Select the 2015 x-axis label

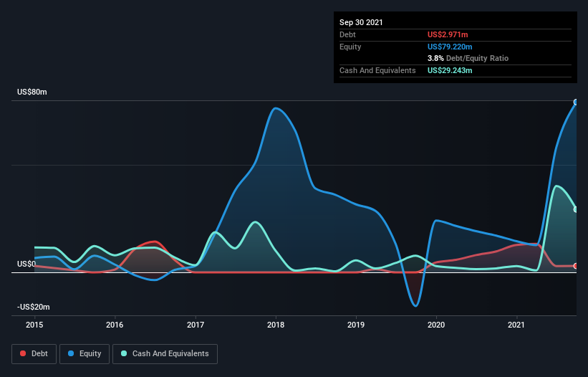34,325
